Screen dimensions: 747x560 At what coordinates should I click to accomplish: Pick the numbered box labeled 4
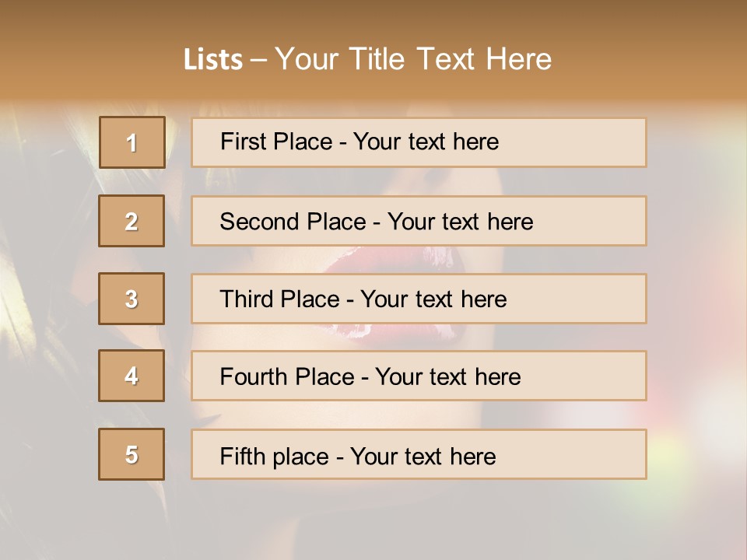click(132, 376)
